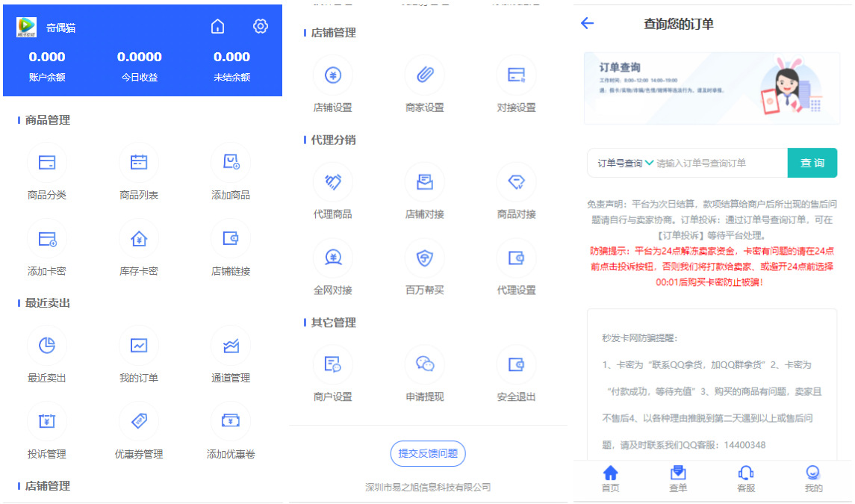Viewport: 855px width, 504px height.
Task: Open 商家设置 paperclip icon
Action: click(x=425, y=75)
